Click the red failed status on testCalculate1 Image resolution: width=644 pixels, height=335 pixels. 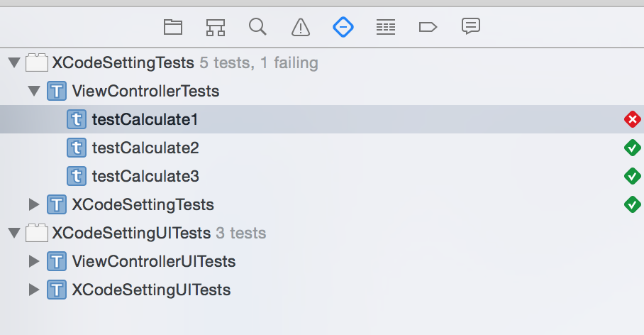632,119
